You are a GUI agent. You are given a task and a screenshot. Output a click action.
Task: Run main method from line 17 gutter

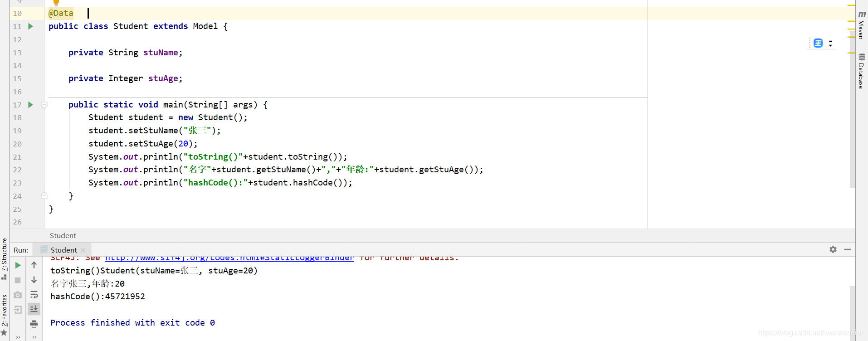pyautogui.click(x=31, y=105)
